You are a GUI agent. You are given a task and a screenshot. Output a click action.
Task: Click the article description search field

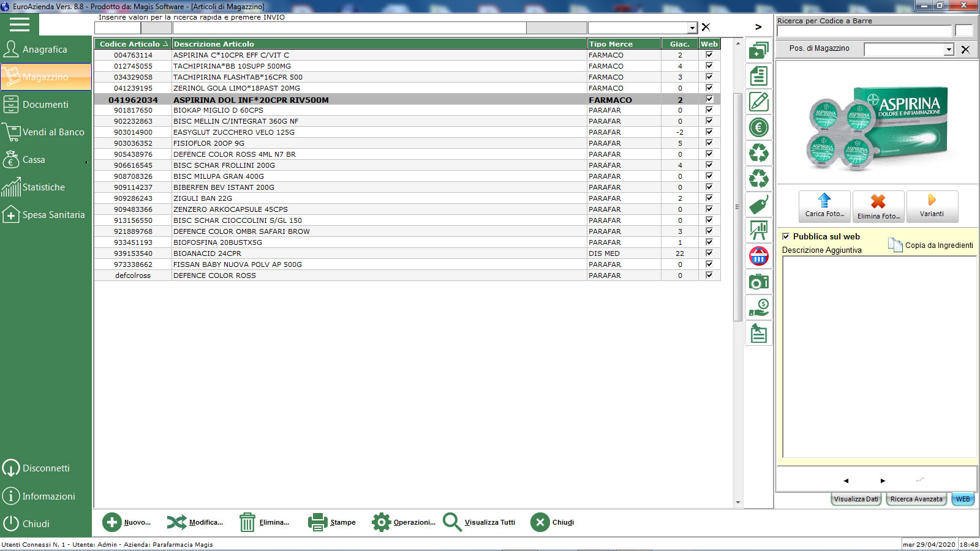(x=349, y=28)
